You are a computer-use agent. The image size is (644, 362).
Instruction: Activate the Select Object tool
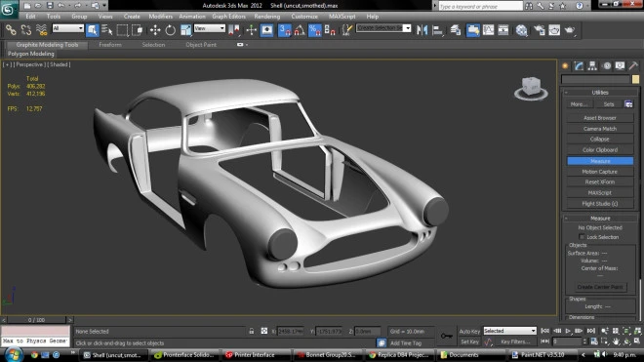pos(92,30)
